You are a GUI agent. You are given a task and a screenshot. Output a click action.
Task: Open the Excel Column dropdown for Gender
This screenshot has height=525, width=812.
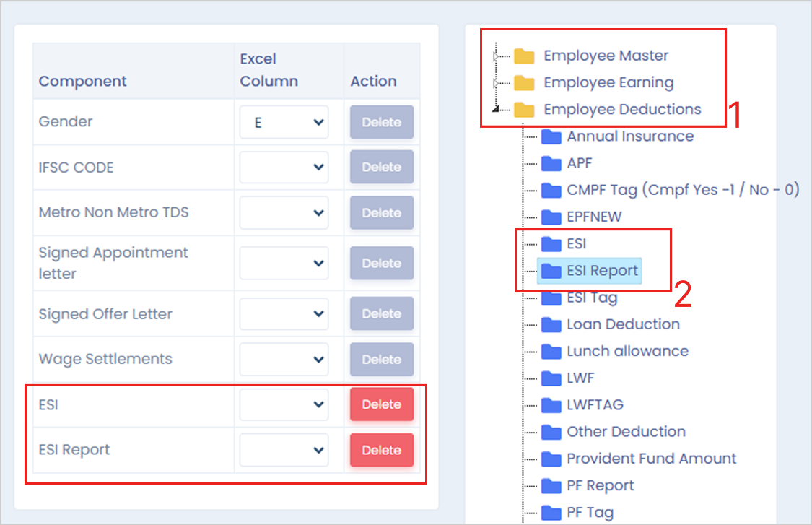[284, 123]
